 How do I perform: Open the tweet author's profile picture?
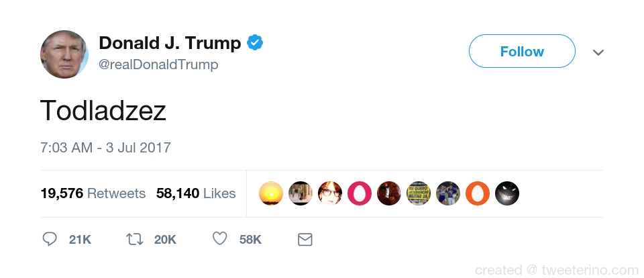click(64, 54)
